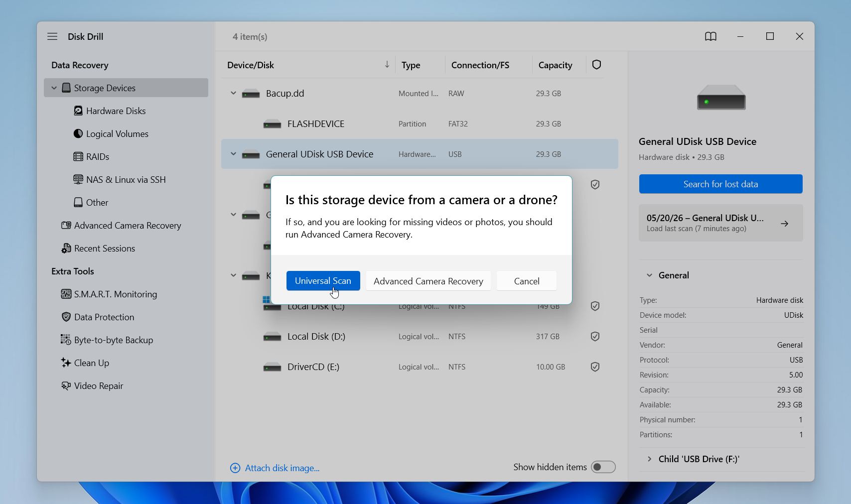Expand the Child 'USB Drive (F:)' section
Screen dimensions: 851x504
[649, 459]
